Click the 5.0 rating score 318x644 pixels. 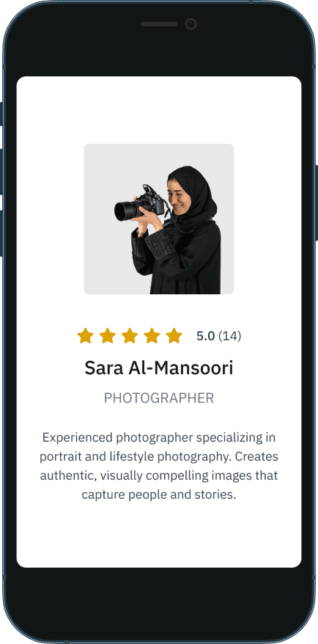coord(206,336)
